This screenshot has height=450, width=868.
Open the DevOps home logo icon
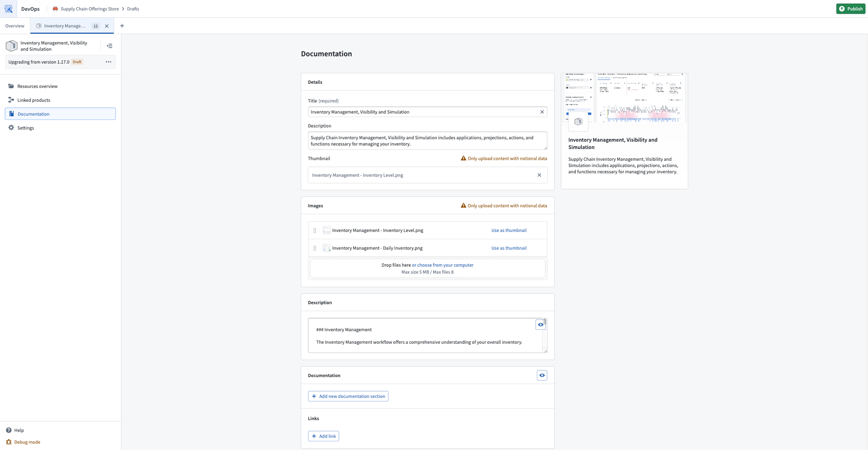[8, 9]
